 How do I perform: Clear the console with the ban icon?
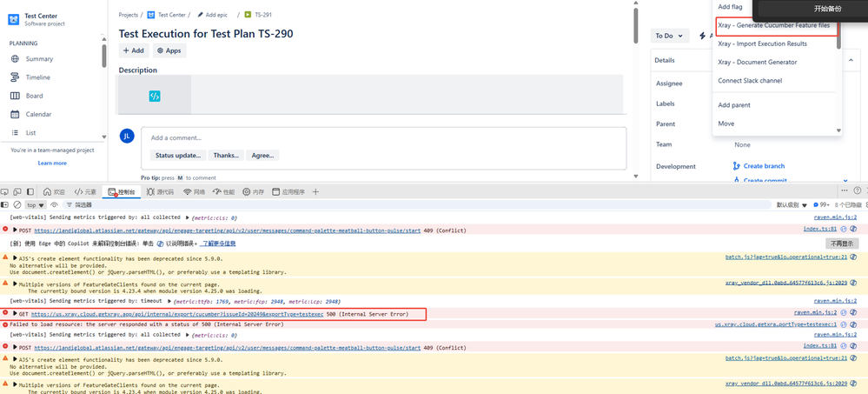tap(17, 205)
